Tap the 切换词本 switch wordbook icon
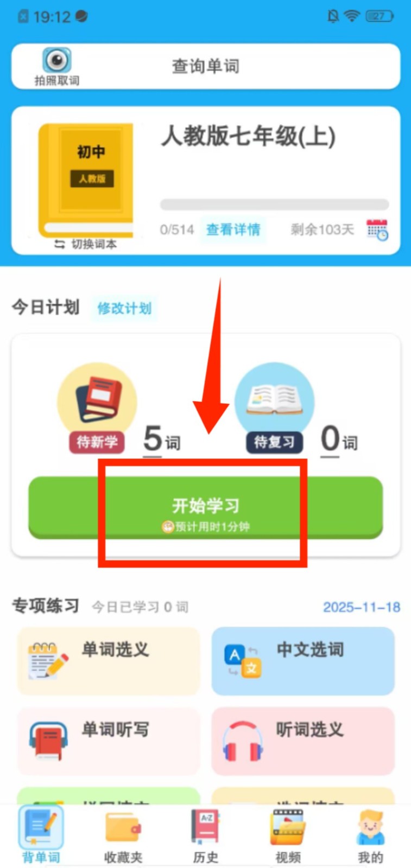The height and width of the screenshot is (868, 411). point(60,245)
